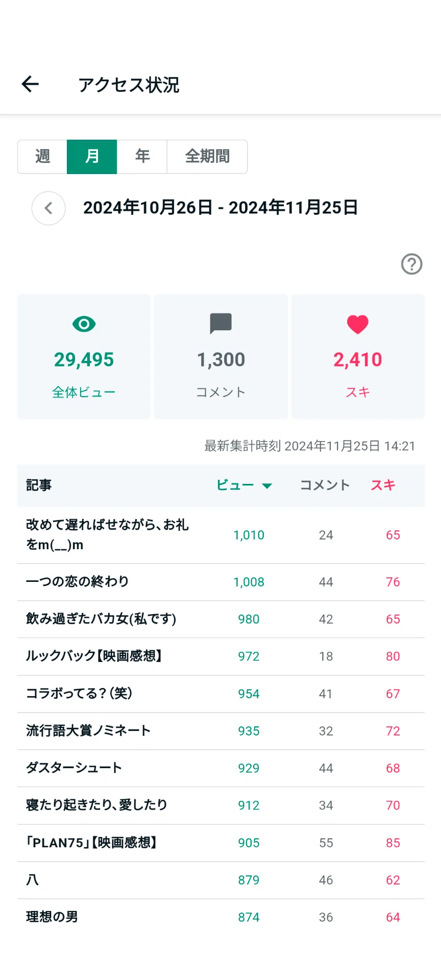Sort by コメント column header

325,485
